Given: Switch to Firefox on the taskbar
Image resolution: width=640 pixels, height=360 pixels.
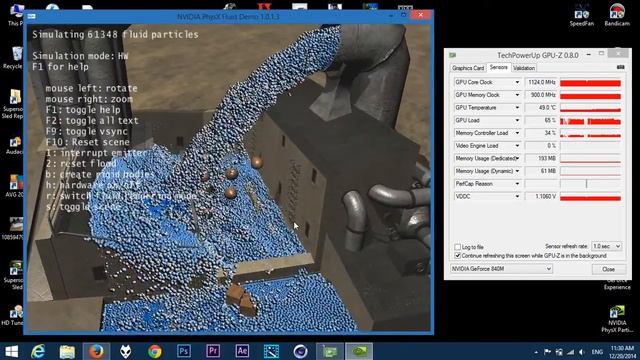Looking at the screenshot, I should click(96, 351).
